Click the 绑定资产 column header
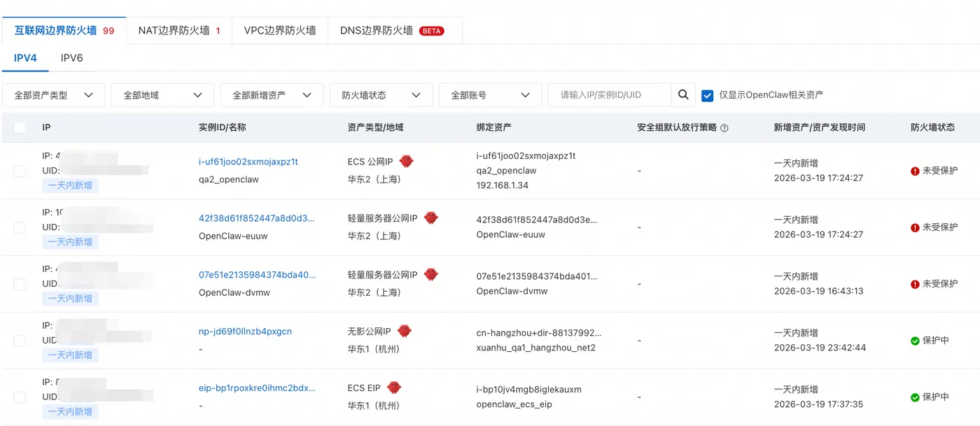Viewport: 980px width, 426px height. [493, 127]
